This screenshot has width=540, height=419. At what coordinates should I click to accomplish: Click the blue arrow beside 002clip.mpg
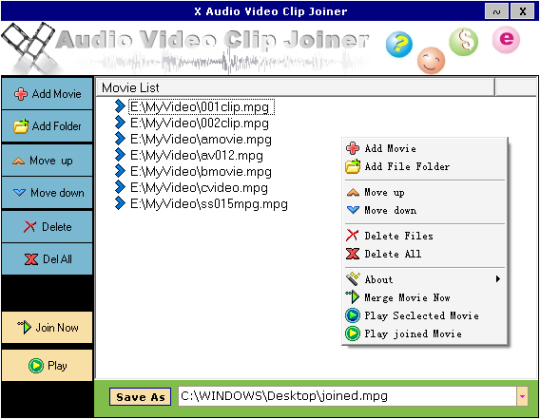click(120, 123)
